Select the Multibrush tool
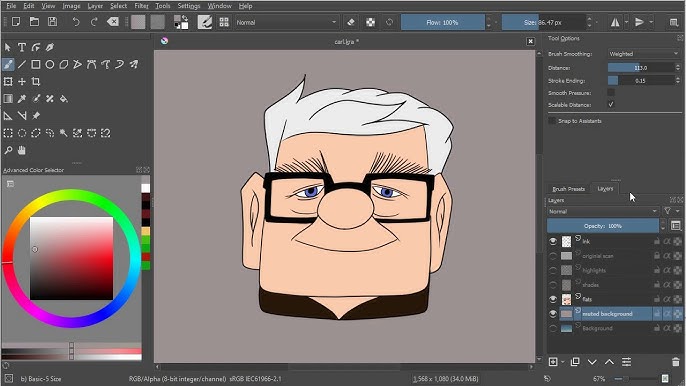The height and width of the screenshot is (386, 686). coord(133,65)
